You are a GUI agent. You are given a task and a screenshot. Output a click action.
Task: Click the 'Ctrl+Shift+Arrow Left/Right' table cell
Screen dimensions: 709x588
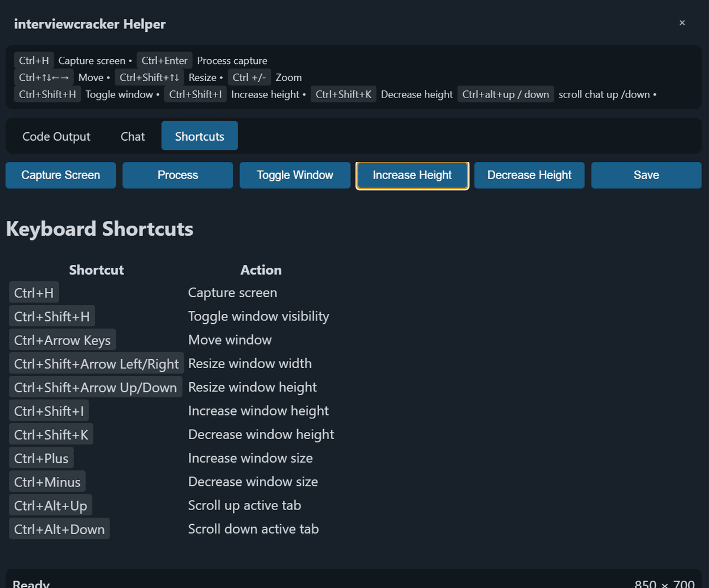pyautogui.click(x=96, y=363)
